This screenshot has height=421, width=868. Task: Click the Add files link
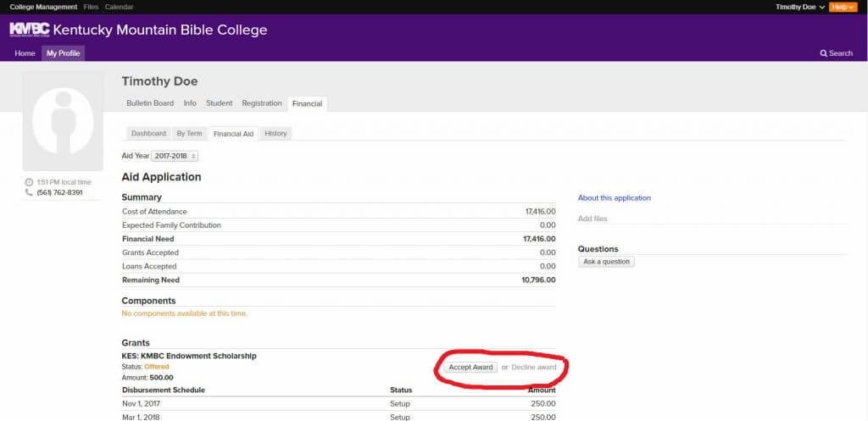pos(593,219)
